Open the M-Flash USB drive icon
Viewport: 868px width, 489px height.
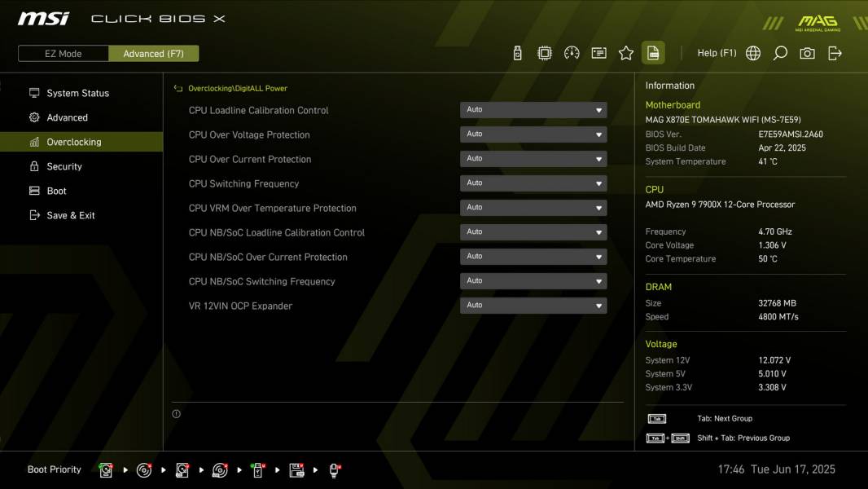pyautogui.click(x=517, y=53)
